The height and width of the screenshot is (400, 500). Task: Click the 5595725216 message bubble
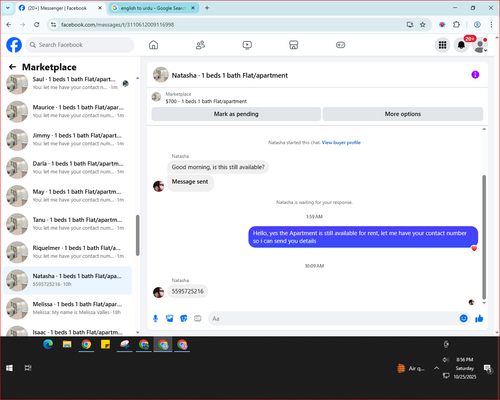[x=187, y=291]
